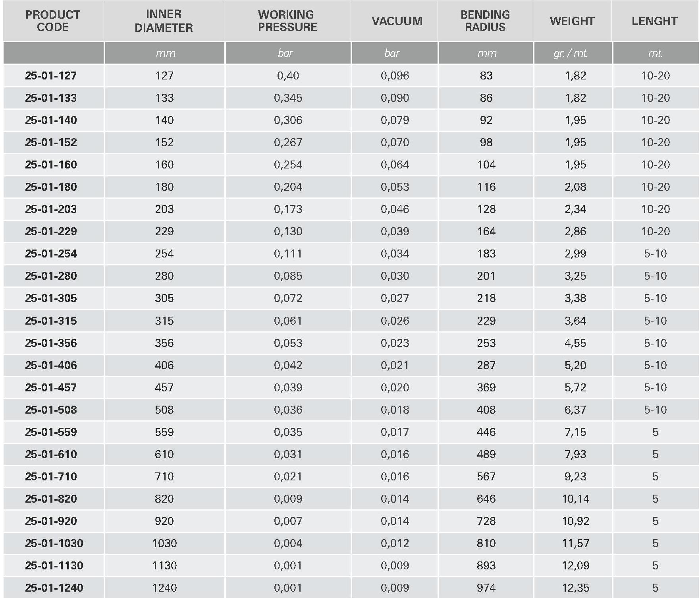The image size is (700, 598).
Task: Select the INNER DIAMETER column header
Action: pos(164,21)
